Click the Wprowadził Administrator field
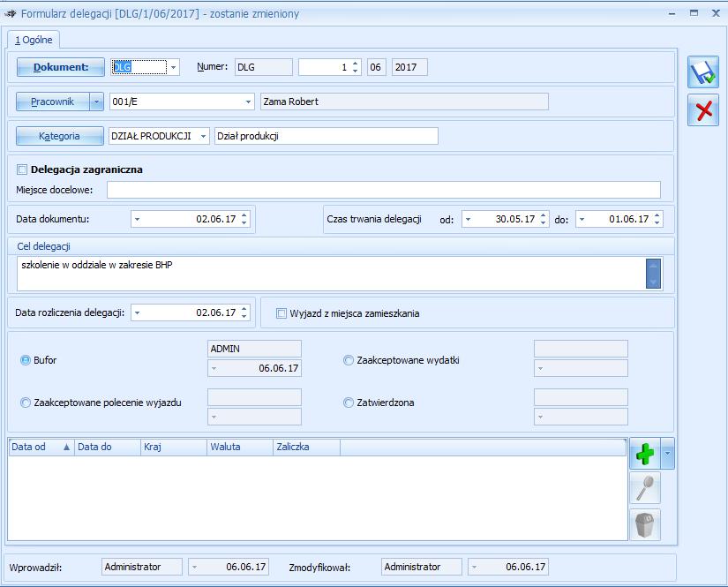The width and height of the screenshot is (728, 587). 142,567
